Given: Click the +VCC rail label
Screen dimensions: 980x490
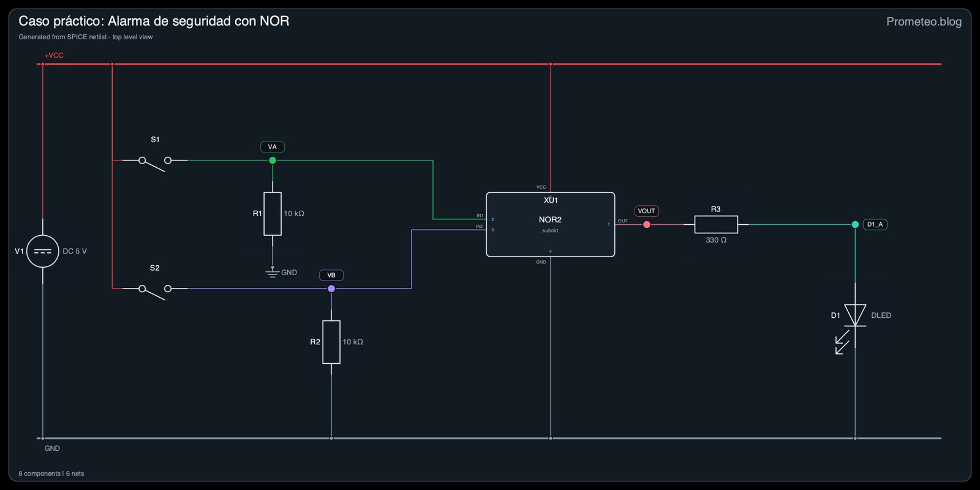Looking at the screenshot, I should point(54,55).
